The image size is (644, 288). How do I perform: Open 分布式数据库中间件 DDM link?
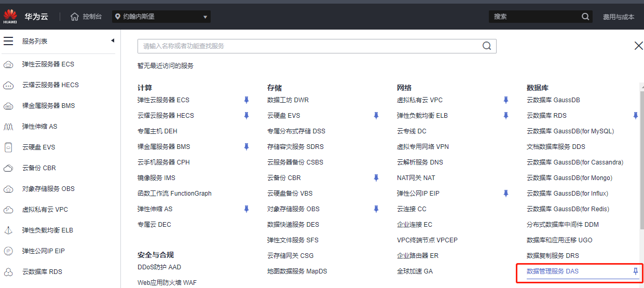(563, 225)
